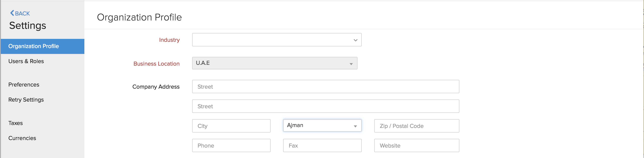
Task: Focus the second Street address field
Action: click(325, 106)
